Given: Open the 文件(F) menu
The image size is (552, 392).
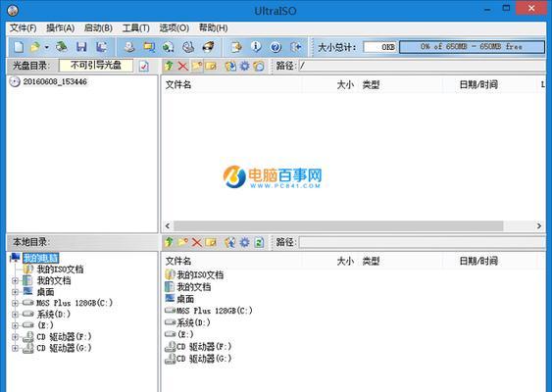Looking at the screenshot, I should pos(23,27).
